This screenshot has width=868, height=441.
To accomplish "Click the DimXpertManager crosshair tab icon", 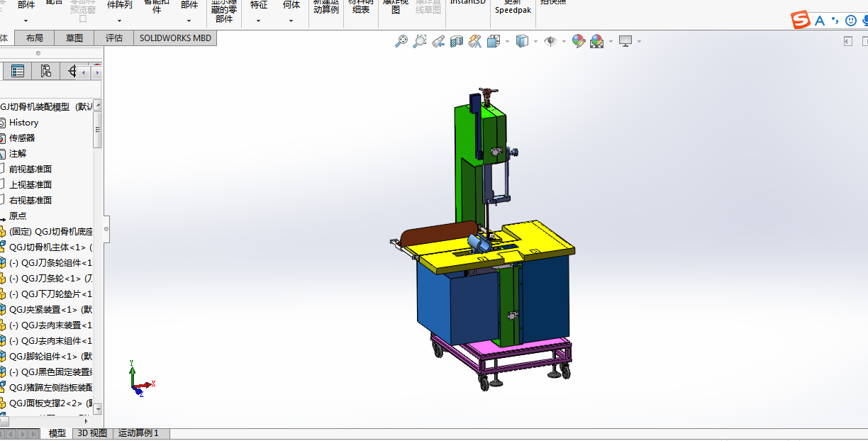I will click(71, 71).
